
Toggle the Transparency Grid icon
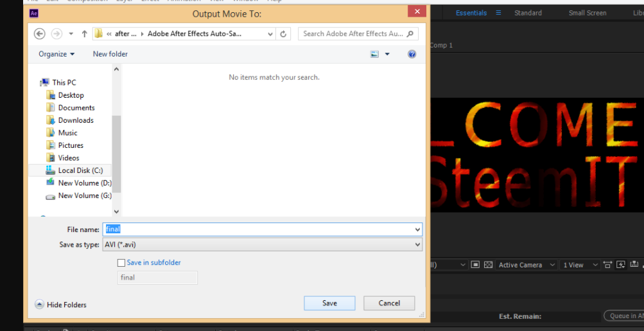[488, 265]
